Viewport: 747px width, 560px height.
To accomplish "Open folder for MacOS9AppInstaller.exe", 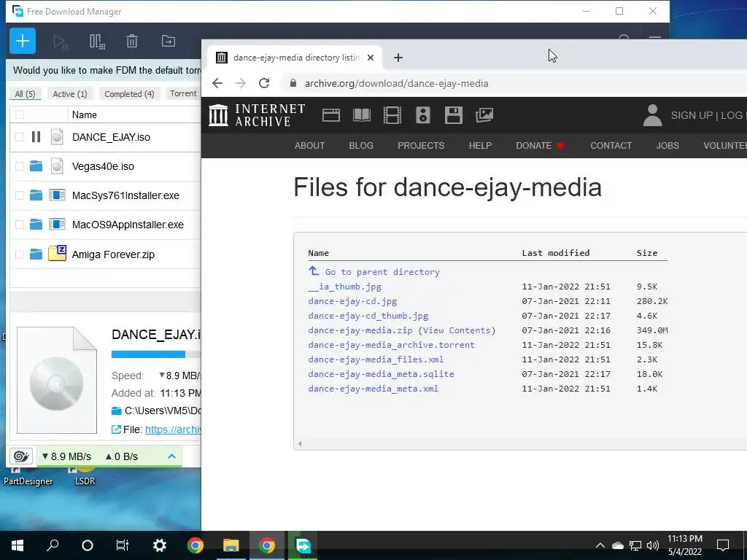I will coord(36,225).
